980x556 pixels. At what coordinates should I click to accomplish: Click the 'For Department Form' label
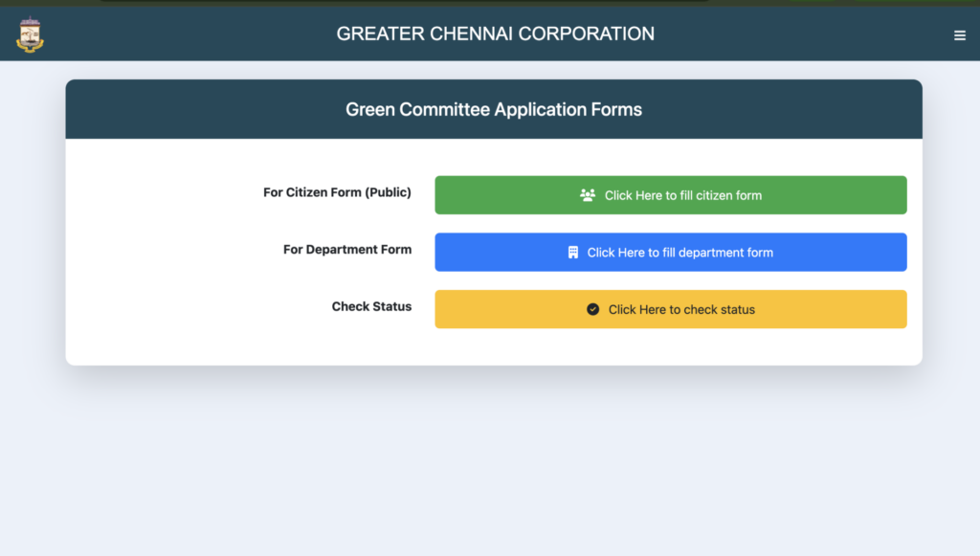[347, 249]
